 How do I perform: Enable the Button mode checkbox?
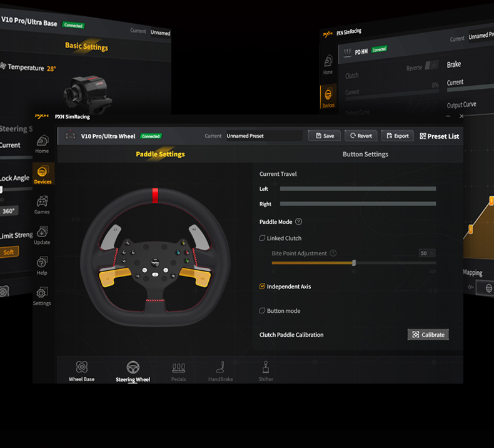tap(263, 311)
